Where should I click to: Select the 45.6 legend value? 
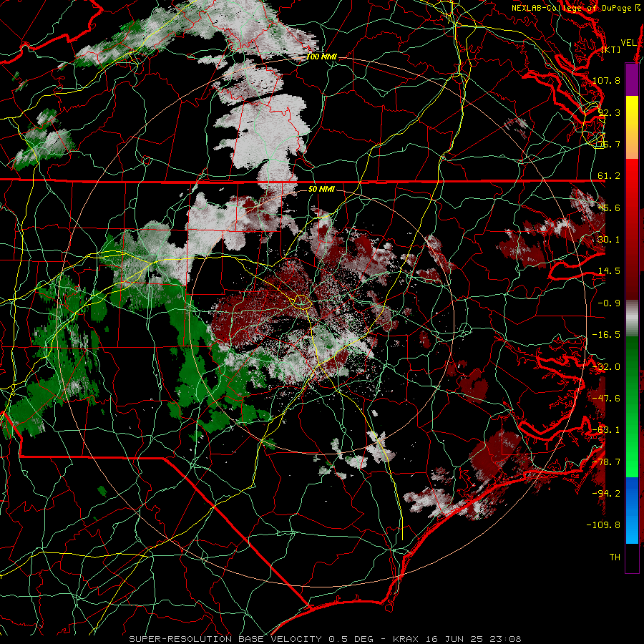coord(609,208)
